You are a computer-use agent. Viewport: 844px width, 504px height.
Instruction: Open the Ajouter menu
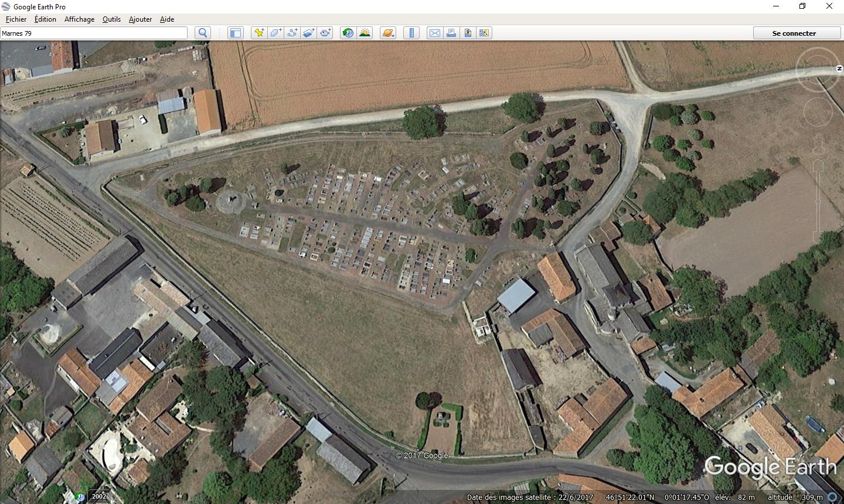pos(140,19)
